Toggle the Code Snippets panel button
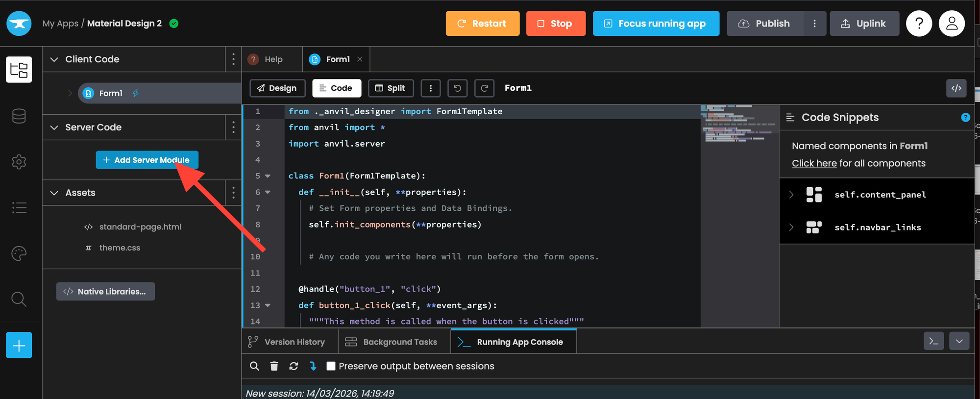980x399 pixels. 956,88
